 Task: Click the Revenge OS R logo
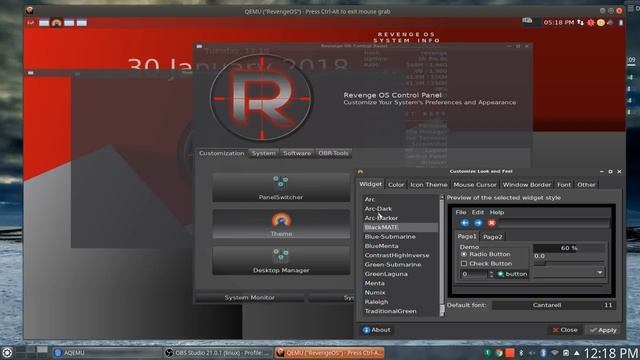click(x=262, y=98)
